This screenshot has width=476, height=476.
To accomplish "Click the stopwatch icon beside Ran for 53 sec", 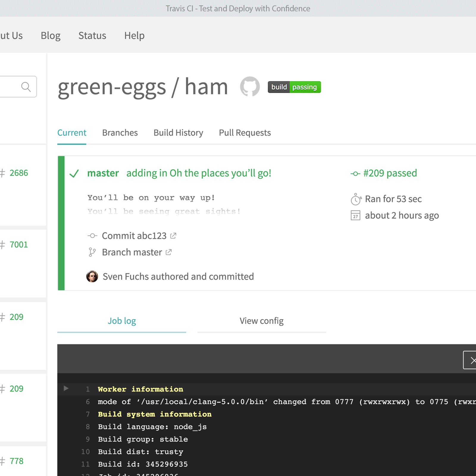I will click(x=356, y=199).
